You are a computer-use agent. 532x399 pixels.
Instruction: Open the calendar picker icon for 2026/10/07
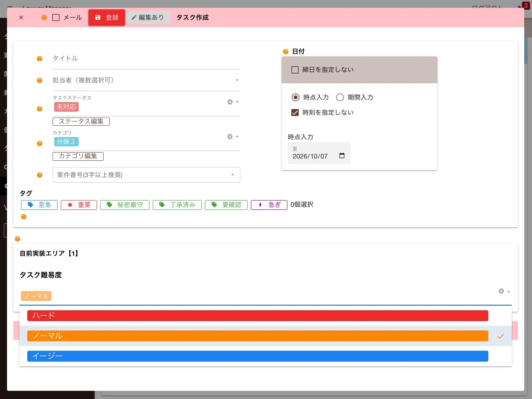pos(342,156)
